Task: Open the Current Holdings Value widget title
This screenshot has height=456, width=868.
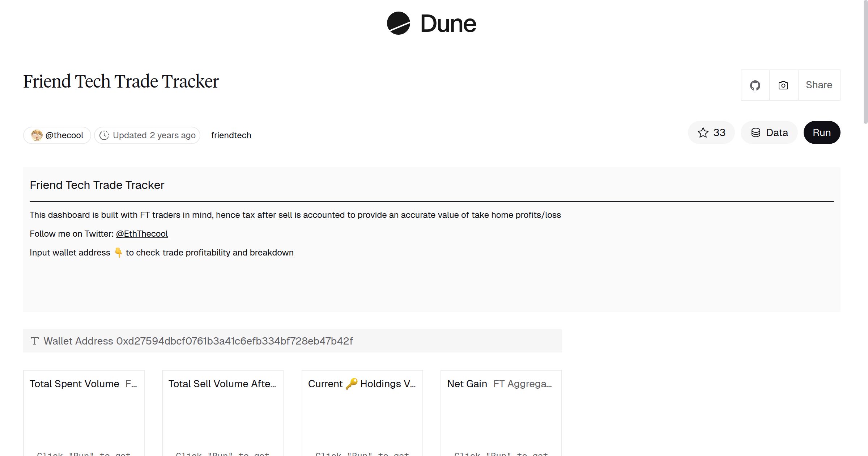Action: pos(362,384)
